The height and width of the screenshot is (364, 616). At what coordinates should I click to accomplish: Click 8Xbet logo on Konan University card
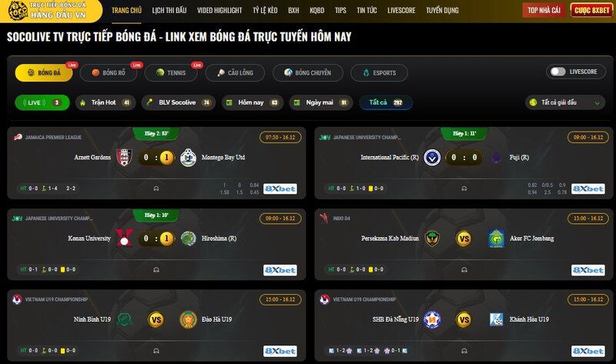[x=280, y=270]
